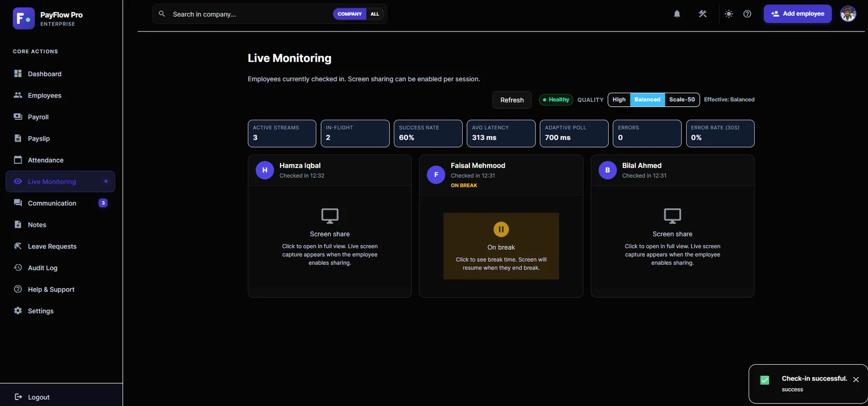Open Settings in the sidebar
Image resolution: width=868 pixels, height=406 pixels.
click(60, 311)
